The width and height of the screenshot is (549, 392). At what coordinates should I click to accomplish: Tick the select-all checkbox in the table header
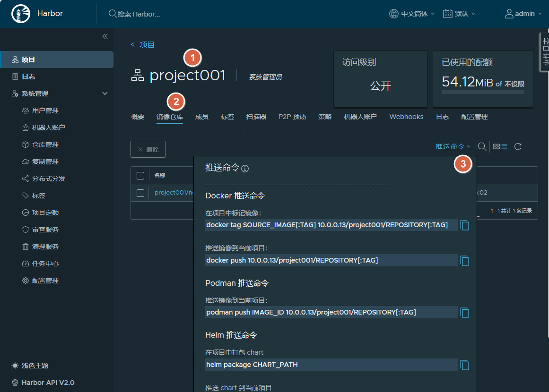click(x=140, y=176)
